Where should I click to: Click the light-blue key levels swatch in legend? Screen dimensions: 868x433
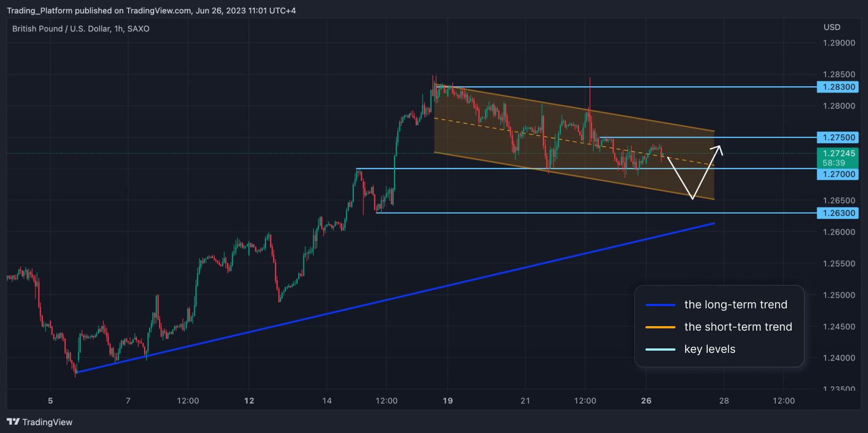click(660, 350)
